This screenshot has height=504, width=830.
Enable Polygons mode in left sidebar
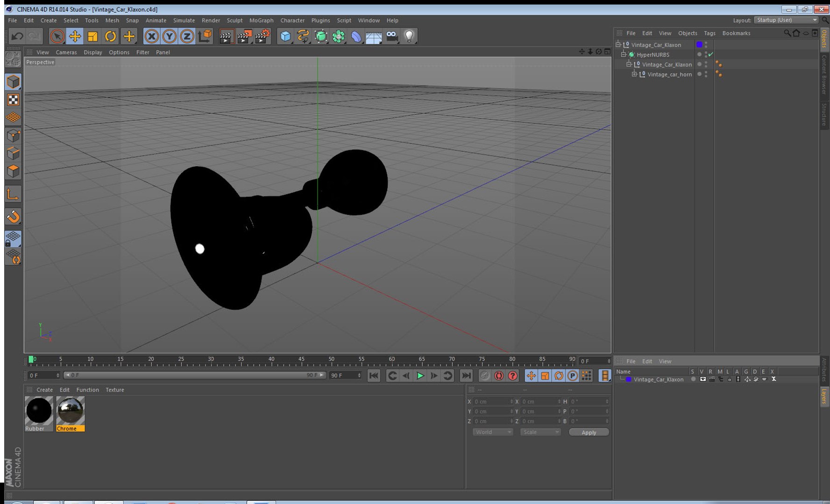pos(13,171)
